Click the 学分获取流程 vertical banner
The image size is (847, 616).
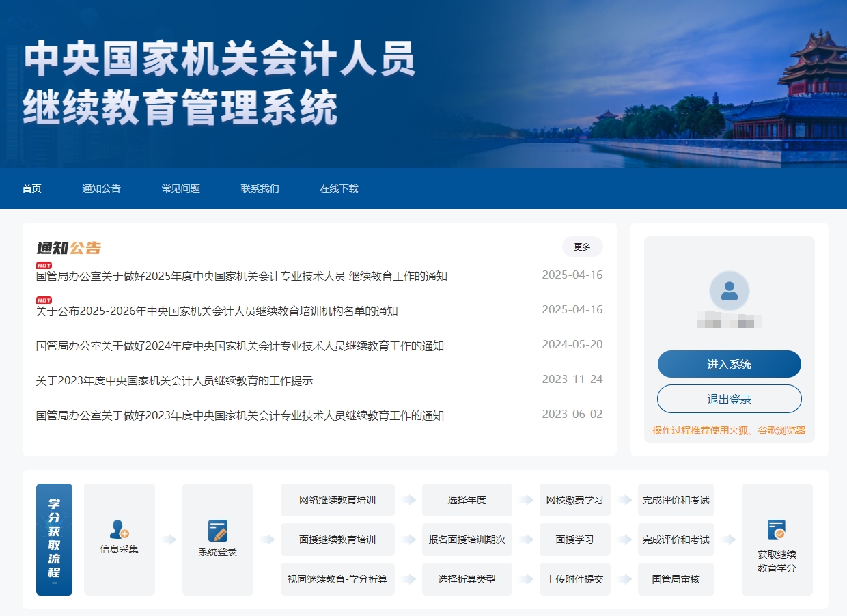coord(54,540)
